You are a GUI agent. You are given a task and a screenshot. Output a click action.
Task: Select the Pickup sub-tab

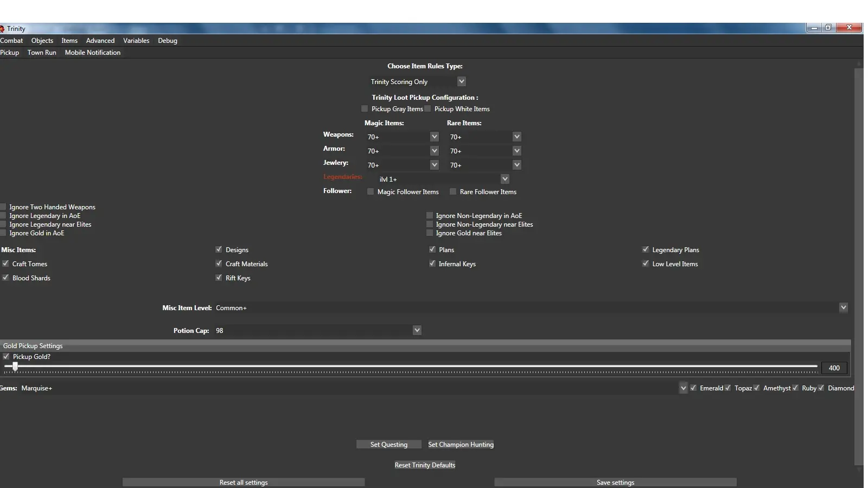point(9,53)
